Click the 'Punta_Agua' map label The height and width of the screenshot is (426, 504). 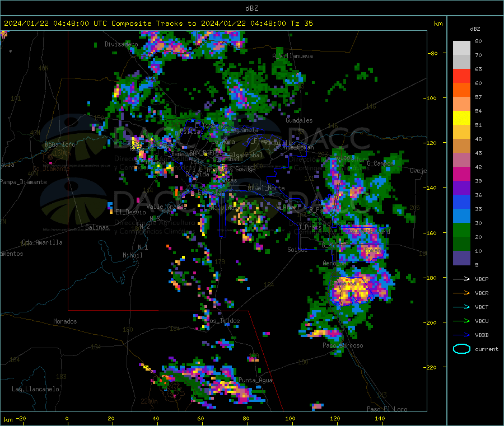(255, 380)
